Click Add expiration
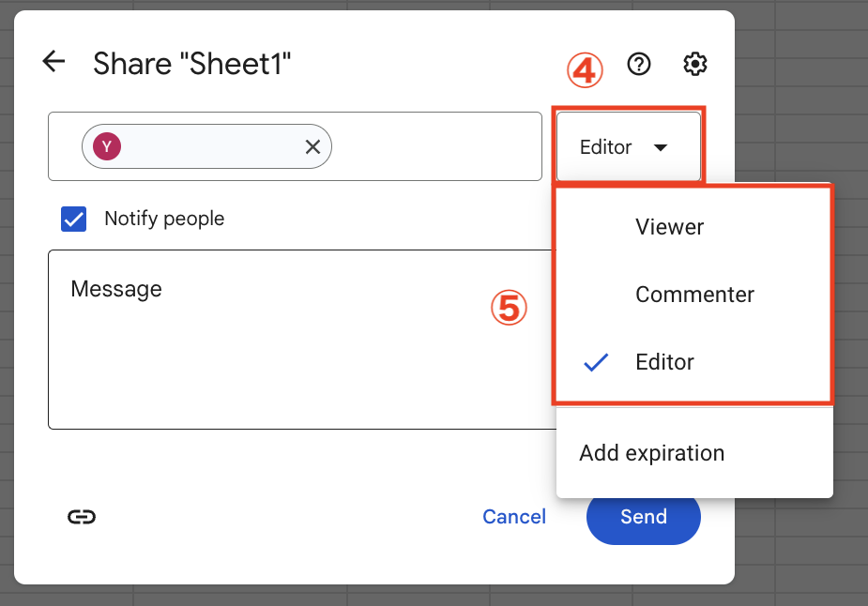Screen dimensions: 868x606 pos(651,453)
